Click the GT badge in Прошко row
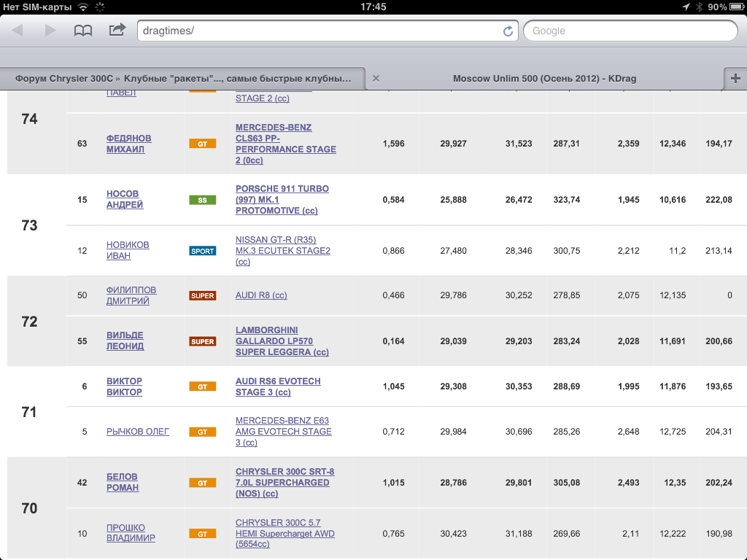Viewport: 747px width, 560px height. point(203,534)
